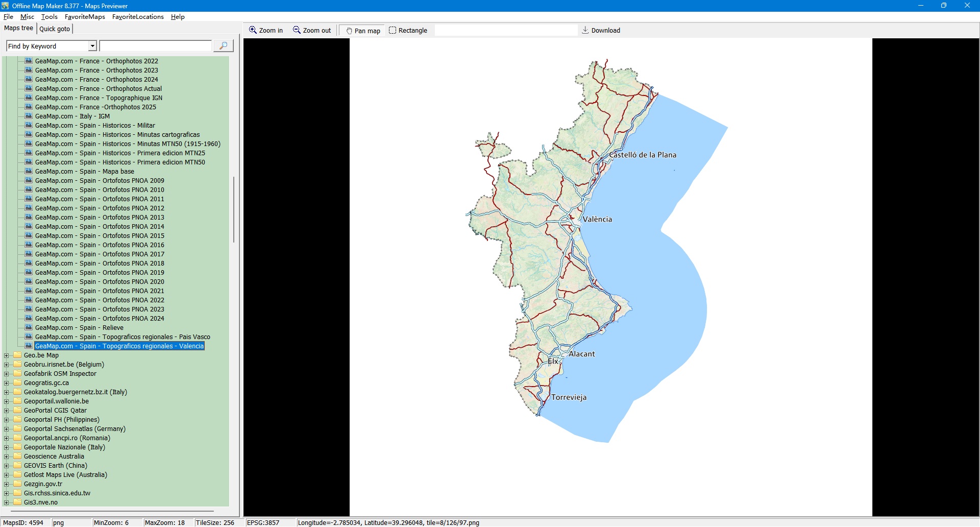Click the keyword search text field
980x527 pixels.
tap(156, 46)
